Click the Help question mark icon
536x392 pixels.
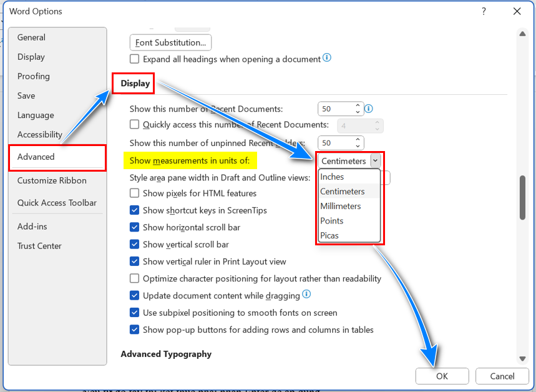click(x=484, y=11)
